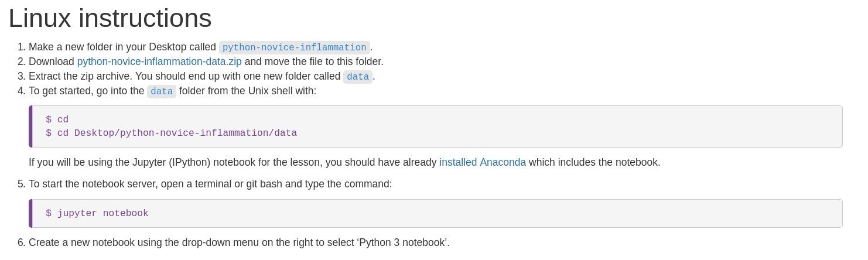Image resolution: width=868 pixels, height=260 pixels.
Task: Click the word 'Download' in step 2
Action: [52, 61]
